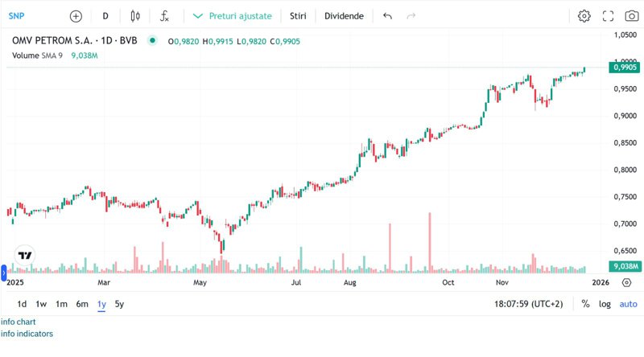Toggle percent scale mode

pyautogui.click(x=586, y=304)
